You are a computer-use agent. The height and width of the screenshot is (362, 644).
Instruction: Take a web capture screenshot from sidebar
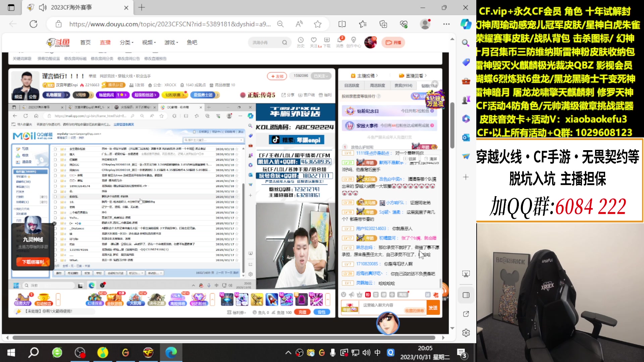pyautogui.click(x=466, y=274)
